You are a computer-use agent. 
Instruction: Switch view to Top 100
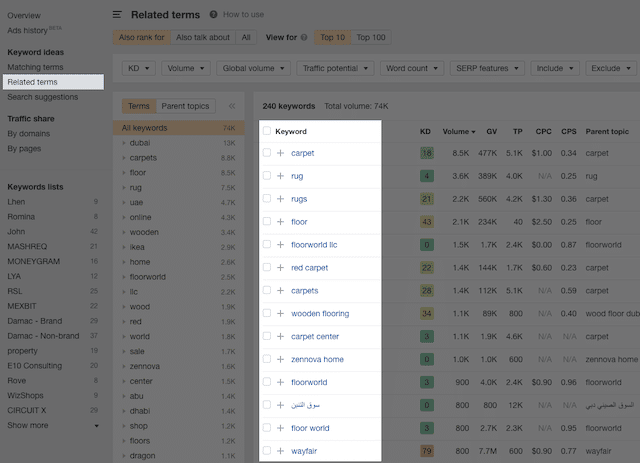click(371, 37)
